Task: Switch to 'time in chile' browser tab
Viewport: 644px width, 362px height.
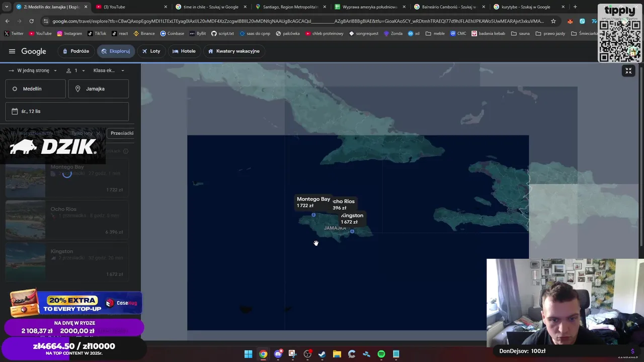Action: point(211,7)
